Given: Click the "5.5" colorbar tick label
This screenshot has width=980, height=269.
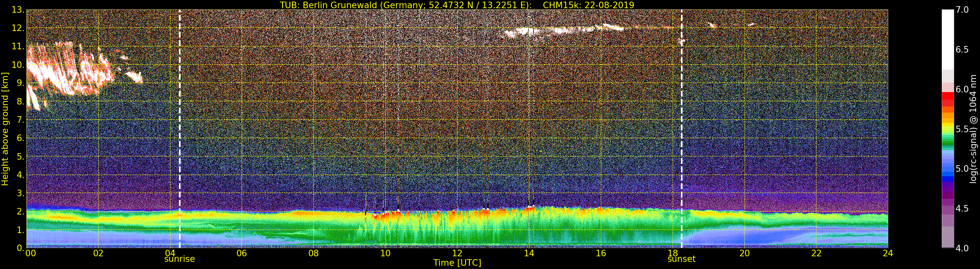Looking at the screenshot, I should coord(962,129).
